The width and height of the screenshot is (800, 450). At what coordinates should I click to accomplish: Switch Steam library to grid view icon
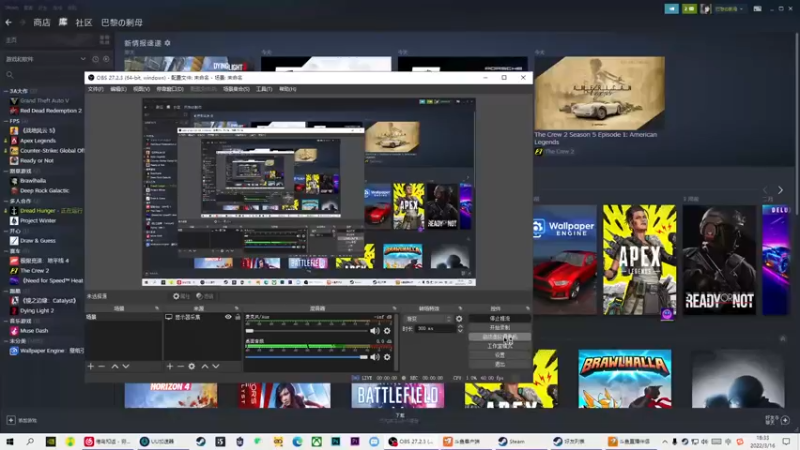pyautogui.click(x=105, y=40)
